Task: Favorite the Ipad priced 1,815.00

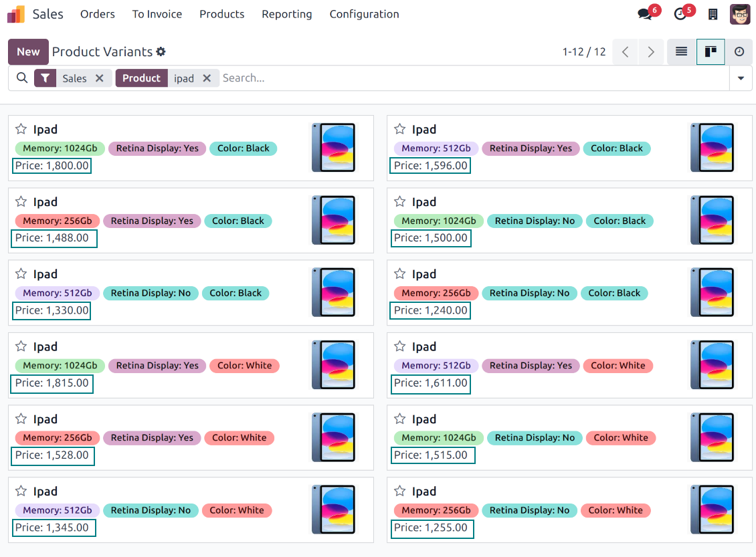Action: point(21,346)
